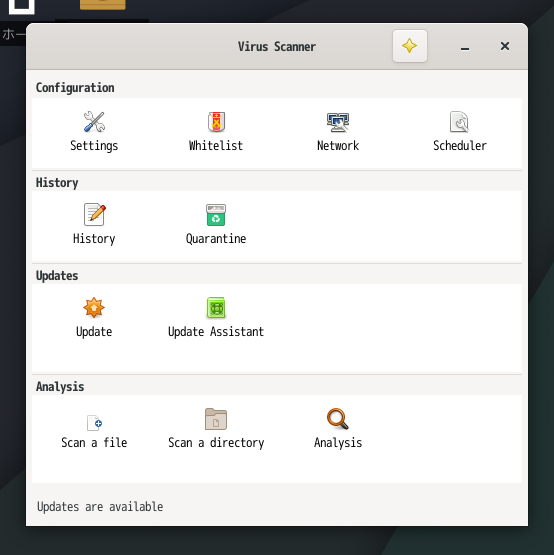
Task: Close the Virus Scanner window
Action: coord(505,46)
